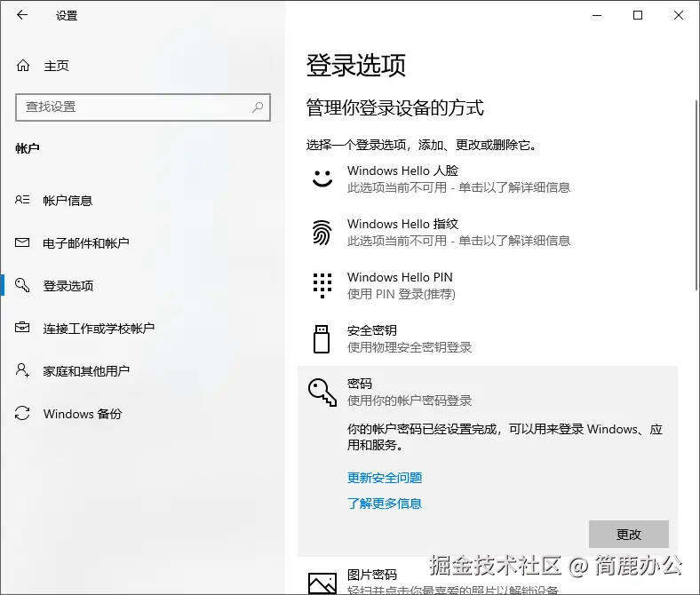Open 帐户信息 page in sidebar
The width and height of the screenshot is (700, 595).
(143, 200)
